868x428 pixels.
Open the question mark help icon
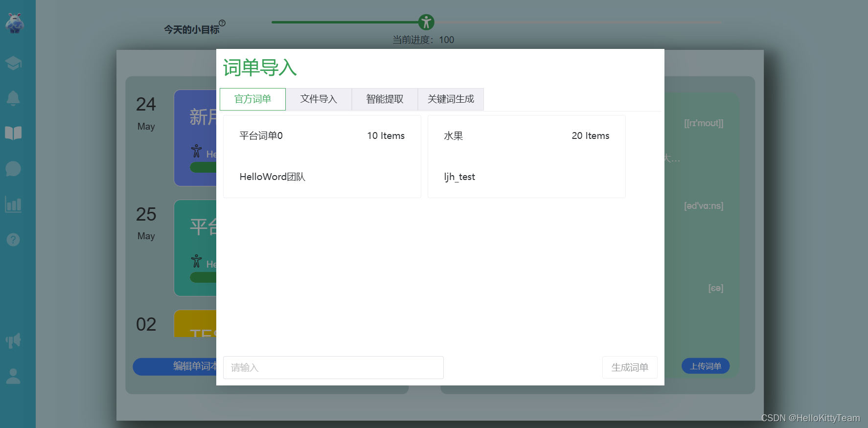(13, 240)
